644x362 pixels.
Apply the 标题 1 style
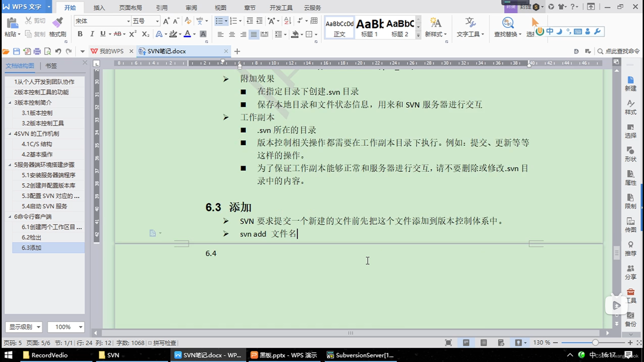click(x=370, y=27)
